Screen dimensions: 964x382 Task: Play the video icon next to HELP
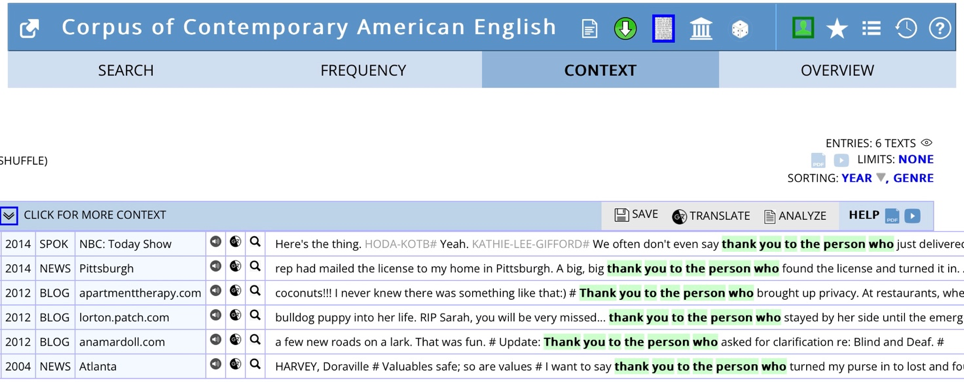click(x=912, y=216)
